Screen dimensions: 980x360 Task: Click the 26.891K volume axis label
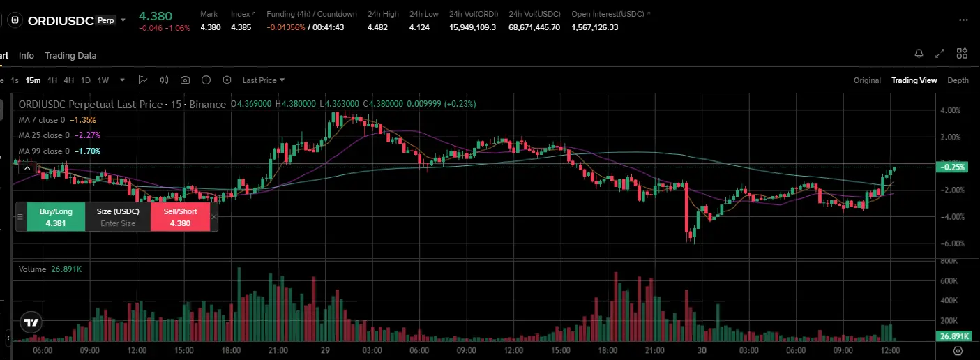[953, 336]
